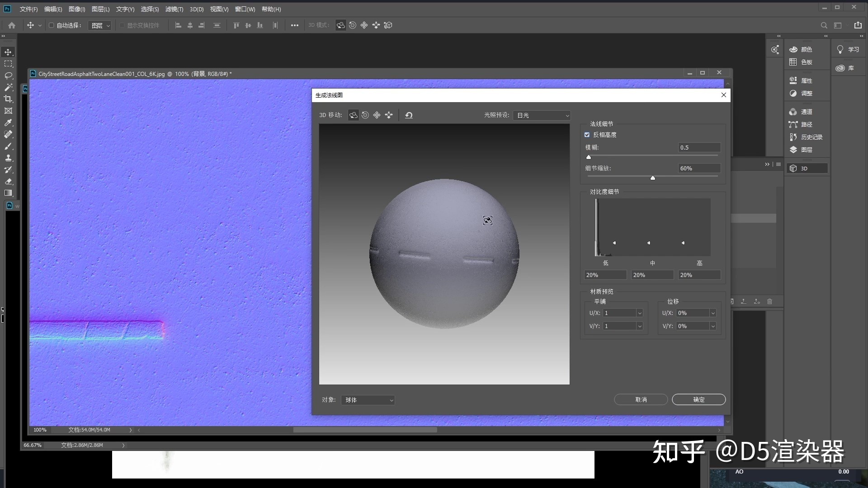
Task: Open the 光照预设 dropdown
Action: point(542,115)
